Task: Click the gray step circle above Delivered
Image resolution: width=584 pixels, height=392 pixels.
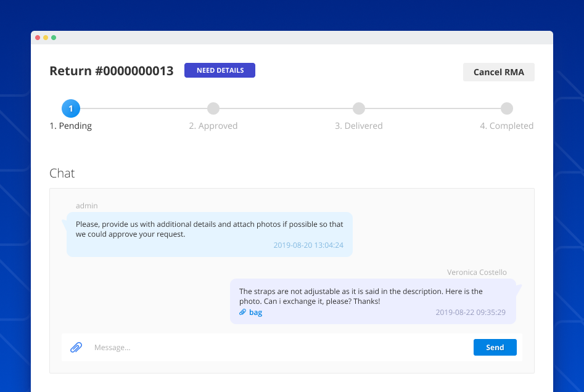Action: click(x=359, y=108)
